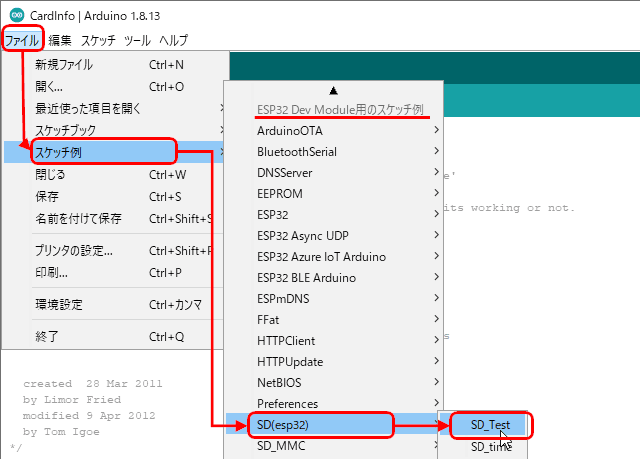
Task: Open the SD(esp32) examples submenu
Action: coord(334,425)
